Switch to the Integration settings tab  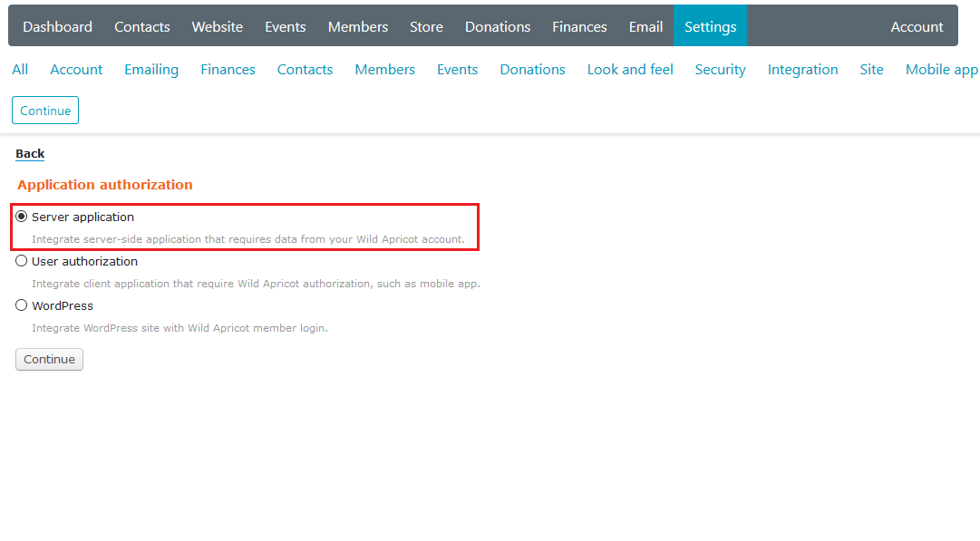(802, 69)
